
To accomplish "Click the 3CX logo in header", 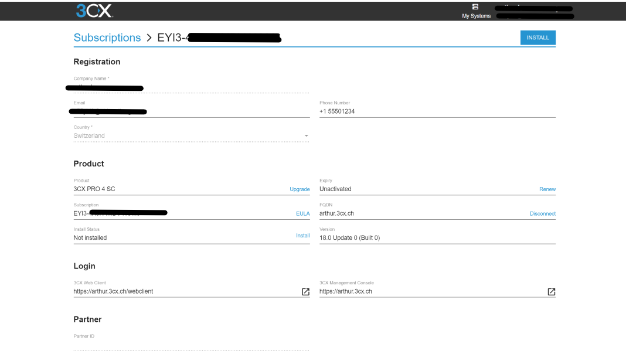I will [x=94, y=11].
